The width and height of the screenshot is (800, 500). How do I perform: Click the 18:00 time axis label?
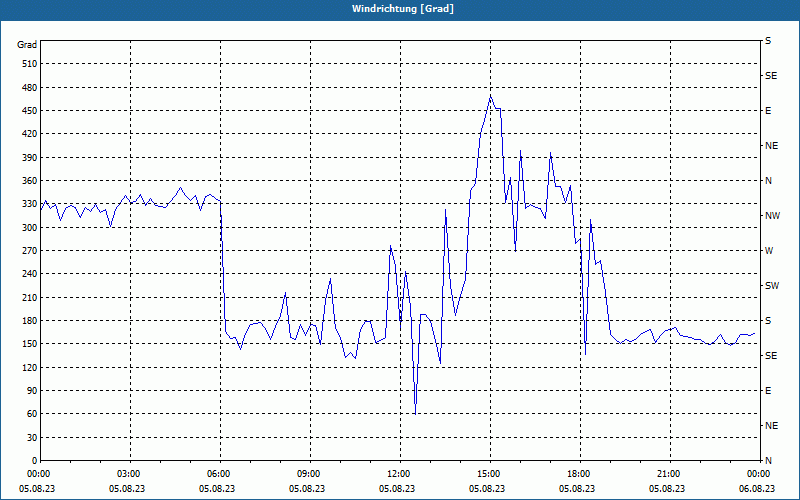(578, 474)
